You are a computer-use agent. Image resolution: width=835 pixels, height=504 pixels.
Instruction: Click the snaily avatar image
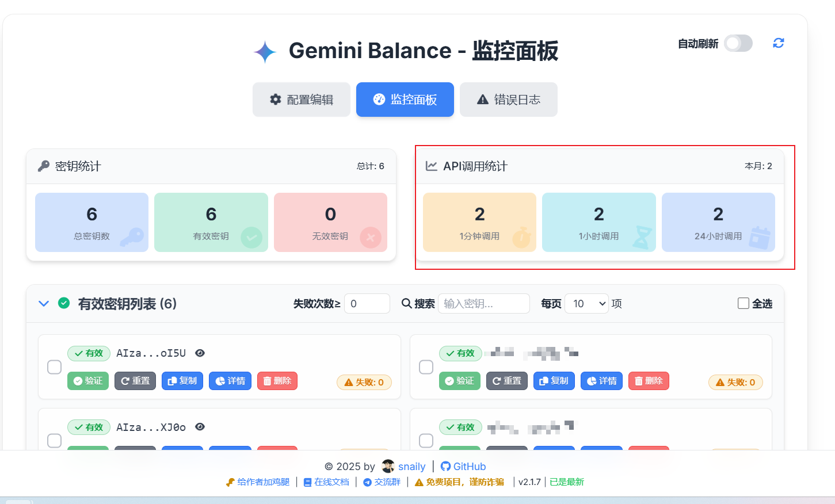pyautogui.click(x=388, y=466)
